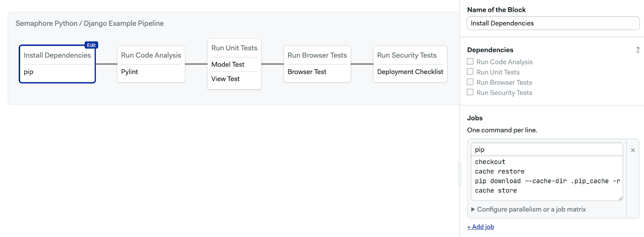Screen dimensions: 644x237
Task: Click the pipeline title Semaphore Python / Django Example
Action: 90,23
